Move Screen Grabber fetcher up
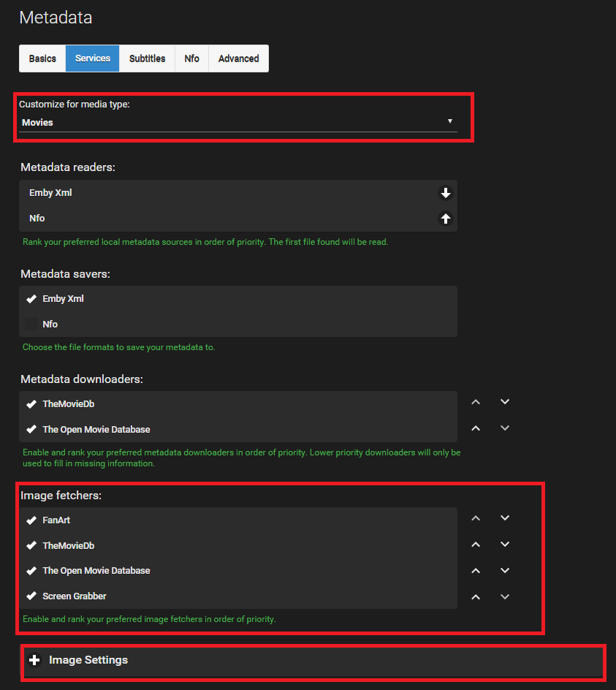Viewport: 616px width, 690px height. pyautogui.click(x=476, y=596)
